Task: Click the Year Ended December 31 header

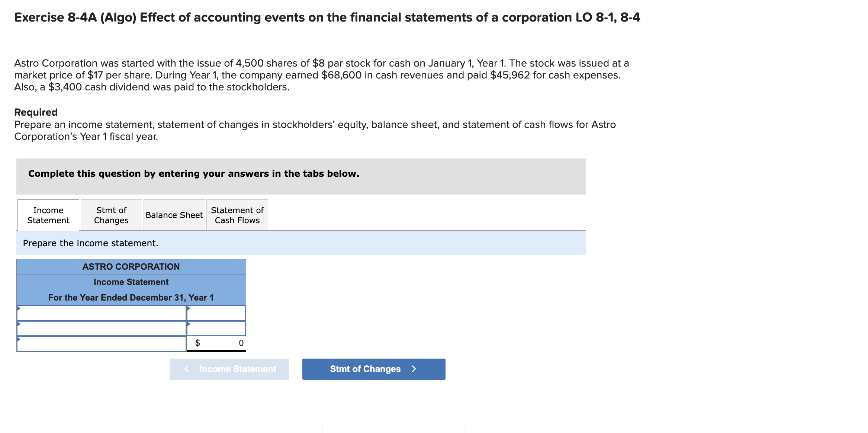Action: (131, 297)
